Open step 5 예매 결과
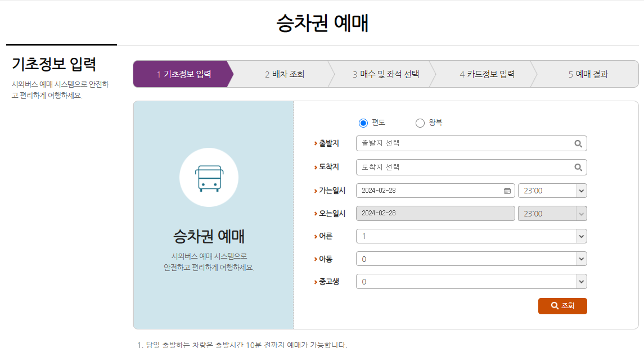Image resolution: width=644 pixels, height=348 pixels. (589, 74)
